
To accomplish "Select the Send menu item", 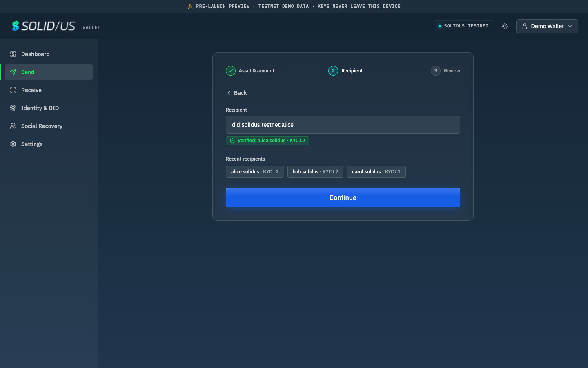I will click(49, 72).
